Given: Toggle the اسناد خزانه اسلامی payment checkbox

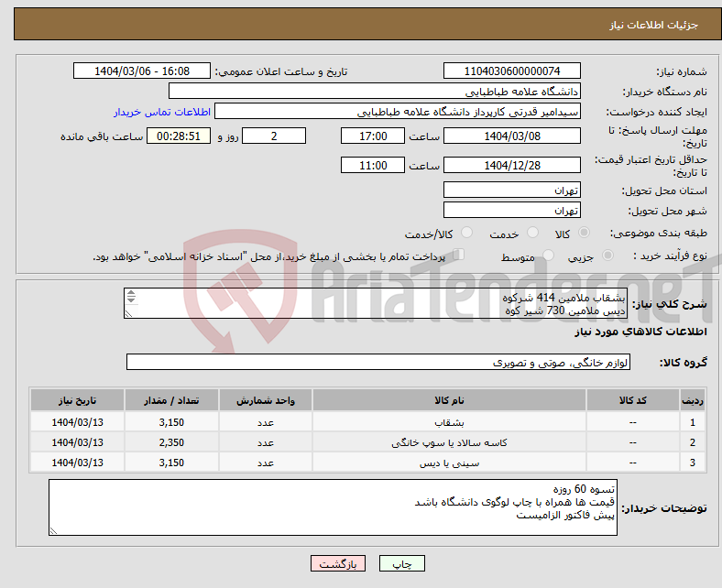Looking at the screenshot, I should coord(459,255).
